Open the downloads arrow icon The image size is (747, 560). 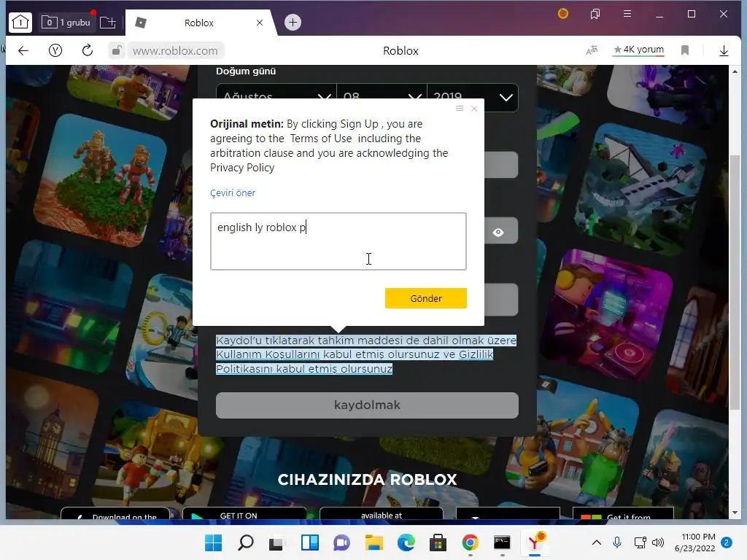724,50
